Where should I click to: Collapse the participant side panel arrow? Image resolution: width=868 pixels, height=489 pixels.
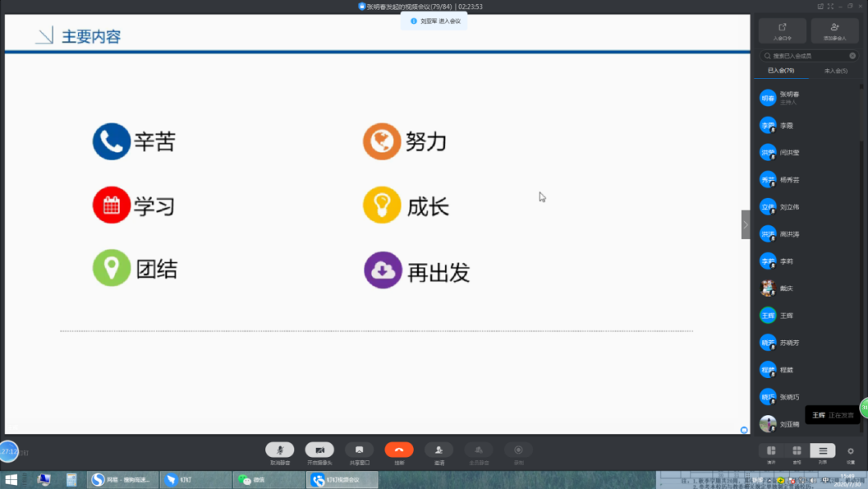coord(745,225)
